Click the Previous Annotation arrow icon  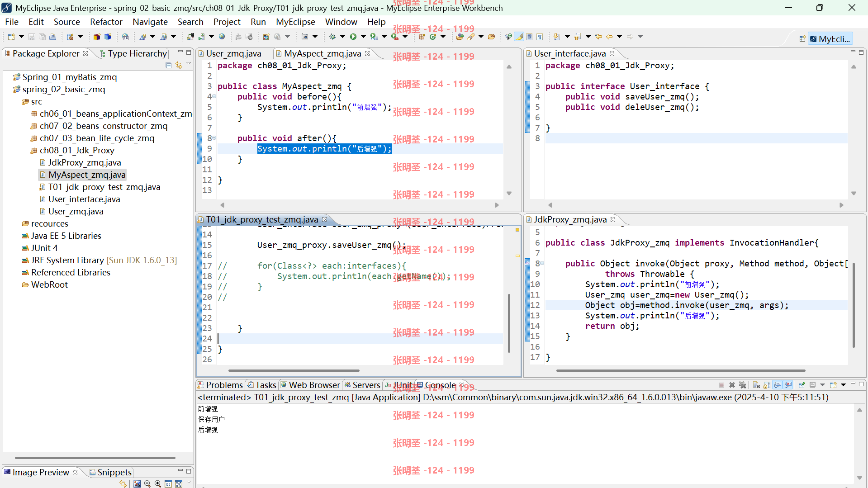click(x=577, y=37)
